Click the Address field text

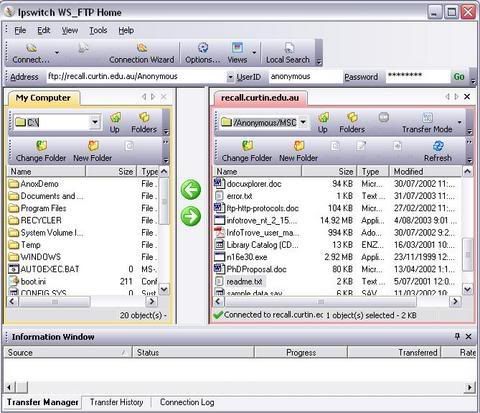click(113, 76)
